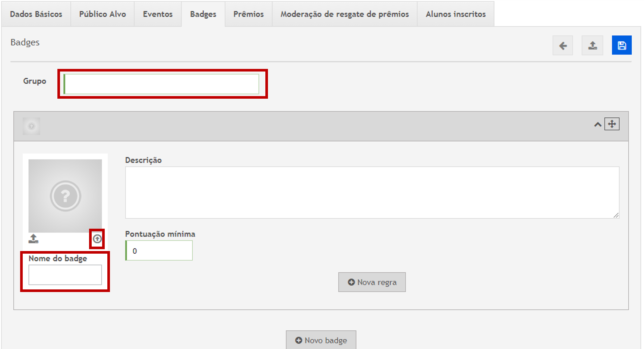The image size is (644, 349).
Task: Go to the Eventos tab
Action: tap(158, 14)
